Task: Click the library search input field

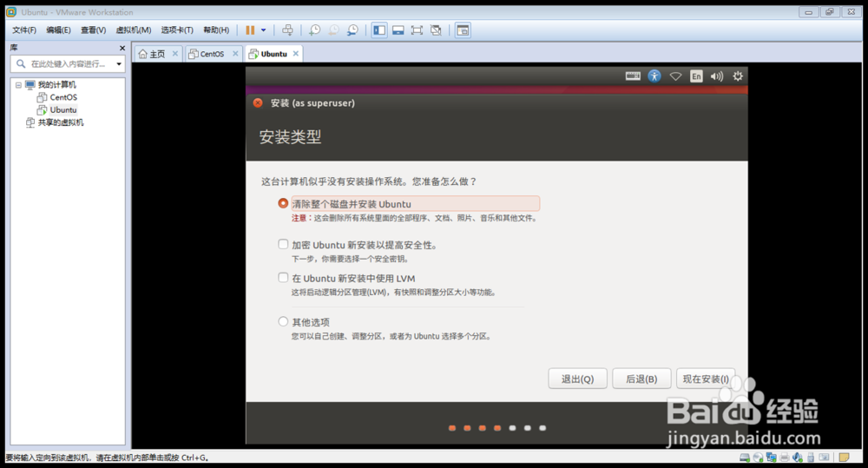Action: (68, 63)
